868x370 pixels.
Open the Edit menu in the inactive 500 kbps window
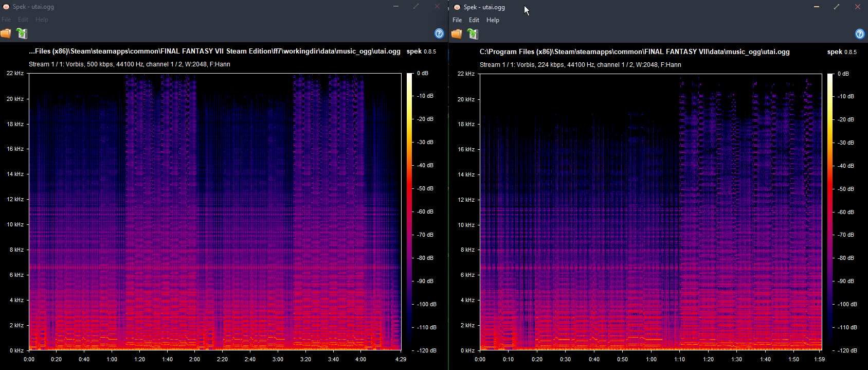(23, 20)
